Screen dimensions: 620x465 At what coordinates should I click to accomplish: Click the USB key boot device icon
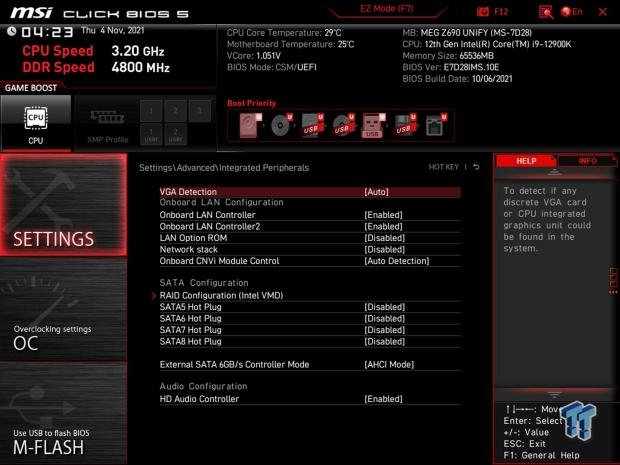(x=373, y=125)
